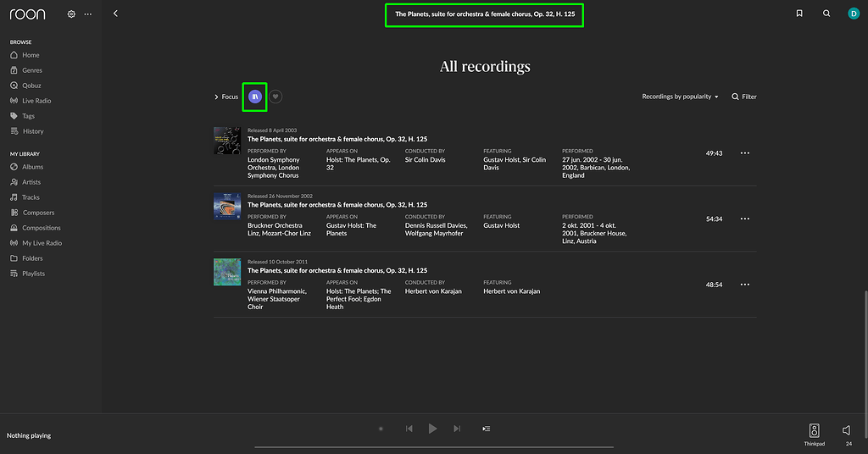Open the Vienna Philharmonic album cover thumbnail

[227, 272]
